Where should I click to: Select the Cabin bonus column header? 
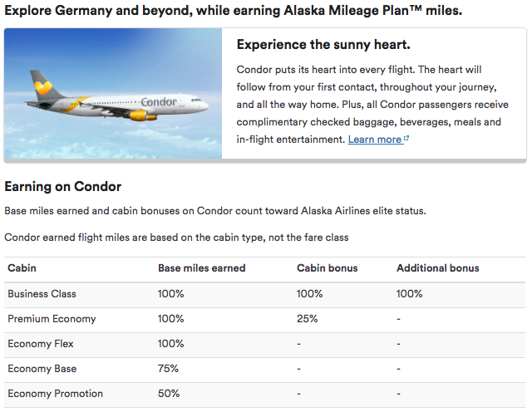(x=327, y=268)
